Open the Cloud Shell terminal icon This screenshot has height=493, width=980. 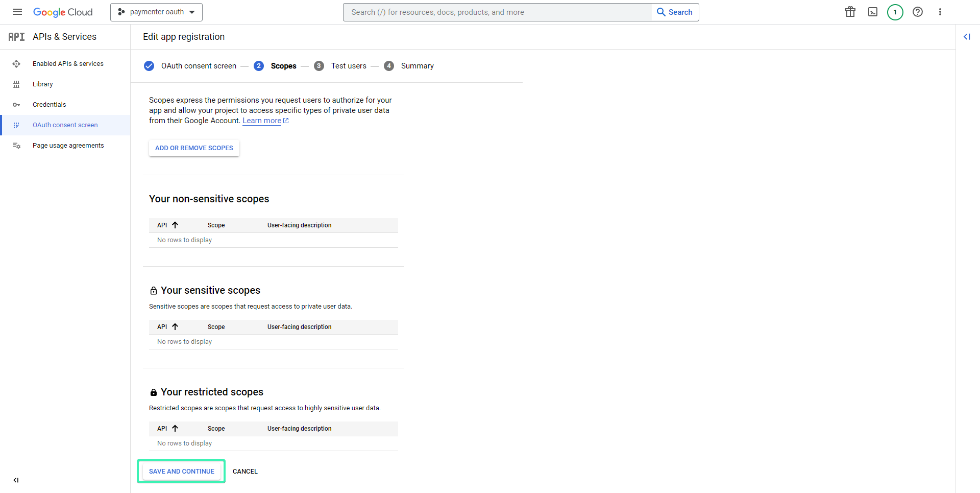click(873, 12)
